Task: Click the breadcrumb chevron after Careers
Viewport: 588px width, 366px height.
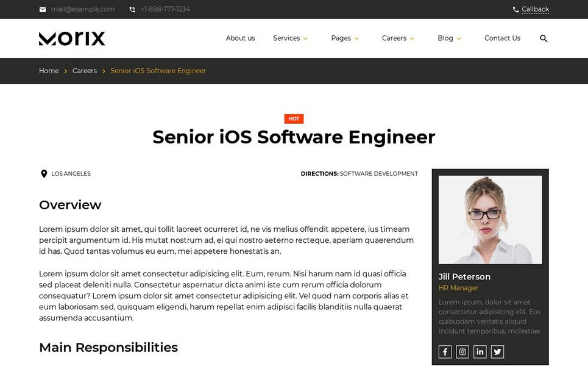Action: (104, 71)
